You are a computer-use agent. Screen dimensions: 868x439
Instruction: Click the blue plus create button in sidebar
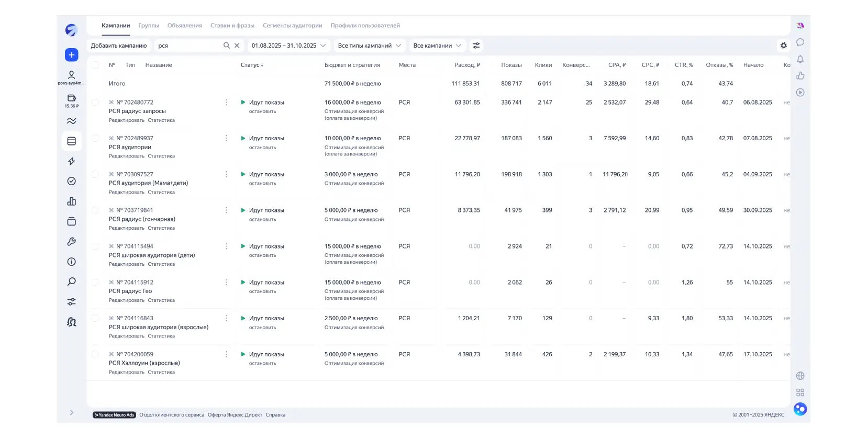pyautogui.click(x=72, y=55)
